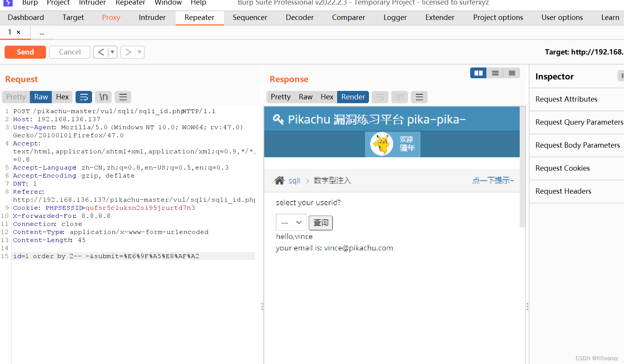Click the sqli breadcrumb link
The height and width of the screenshot is (364, 624).
pyautogui.click(x=294, y=181)
